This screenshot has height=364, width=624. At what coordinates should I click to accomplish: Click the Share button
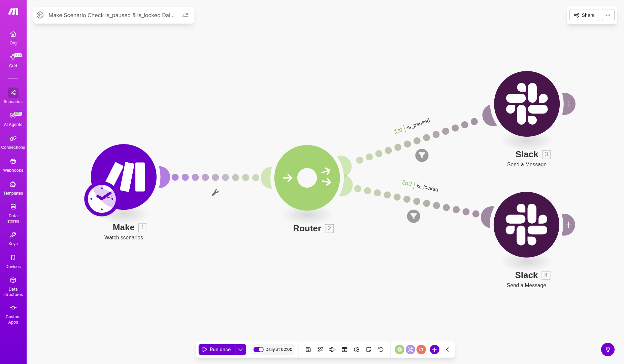(x=584, y=15)
